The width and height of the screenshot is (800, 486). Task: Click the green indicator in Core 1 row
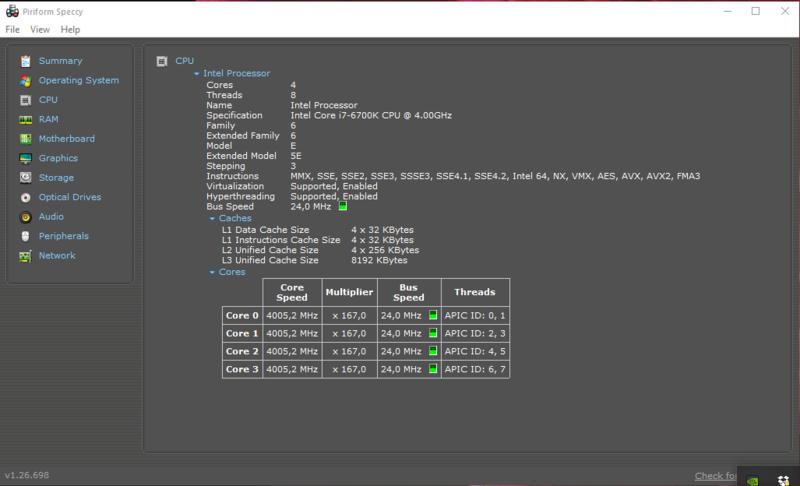433,333
